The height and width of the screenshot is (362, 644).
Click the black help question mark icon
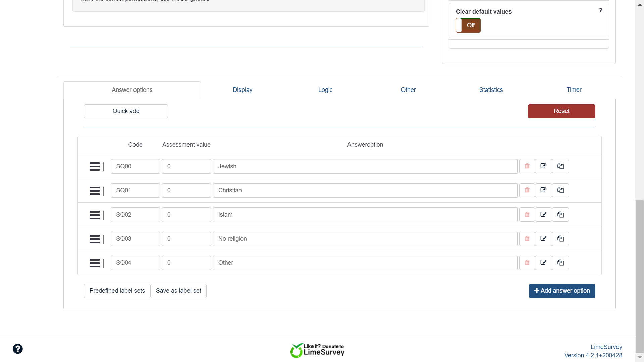[18, 349]
